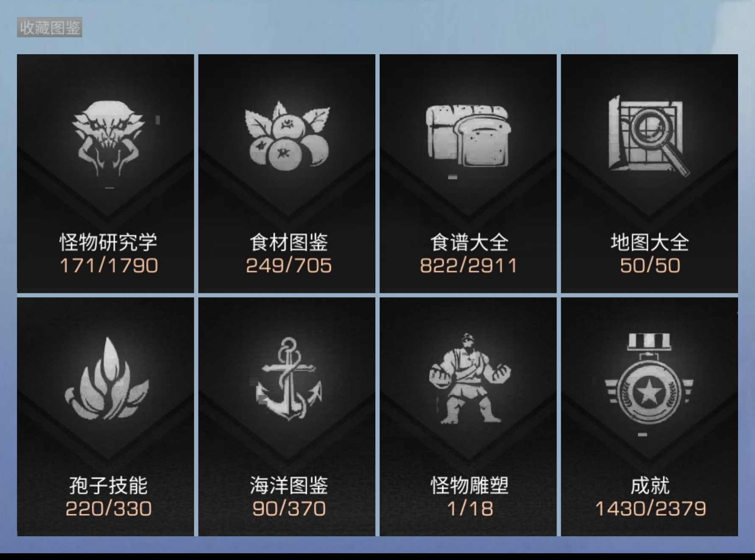Screen dimensions: 755x560
Task: Click the 食材图鉴 title text
Action: [x=289, y=242]
